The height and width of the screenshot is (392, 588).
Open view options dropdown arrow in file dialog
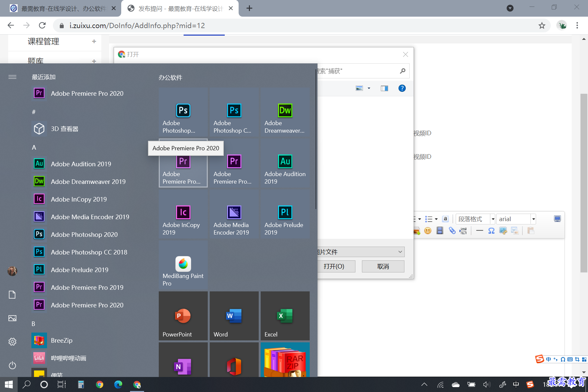(369, 88)
